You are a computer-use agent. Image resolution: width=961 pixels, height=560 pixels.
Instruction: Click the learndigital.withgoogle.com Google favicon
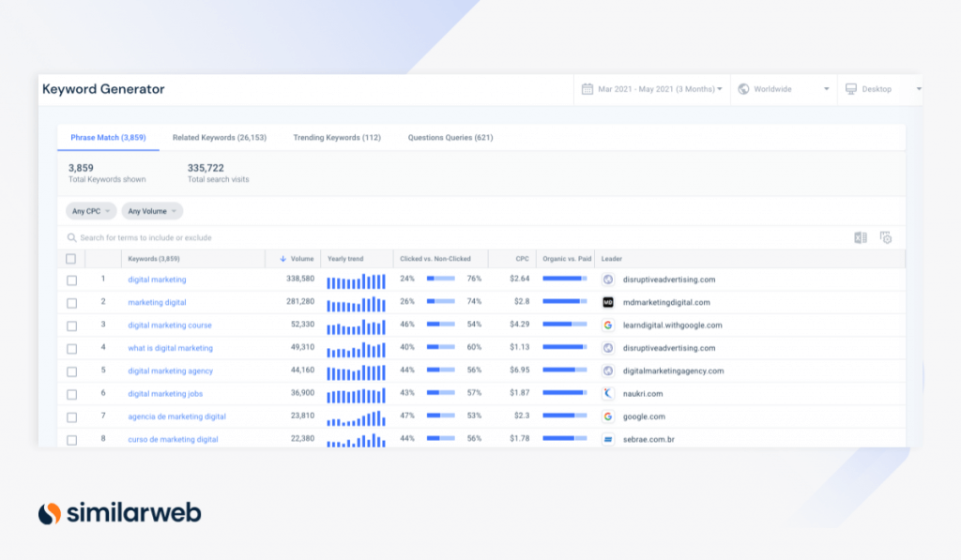pos(608,325)
